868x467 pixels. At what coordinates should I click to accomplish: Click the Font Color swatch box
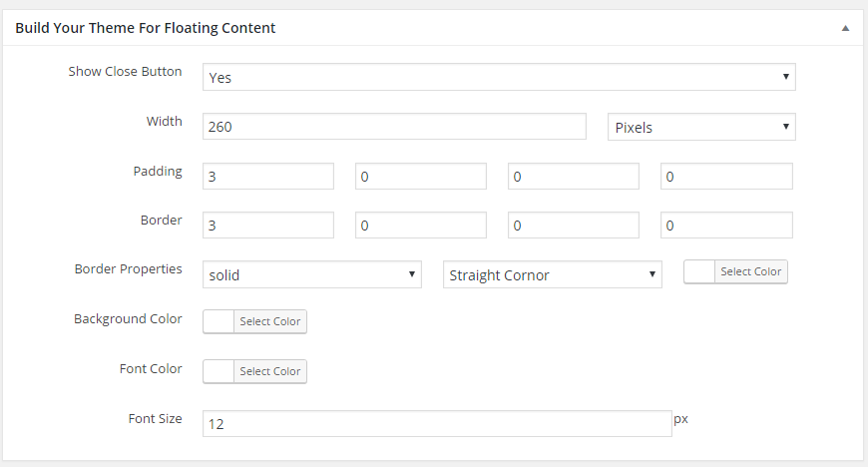pyautogui.click(x=218, y=371)
